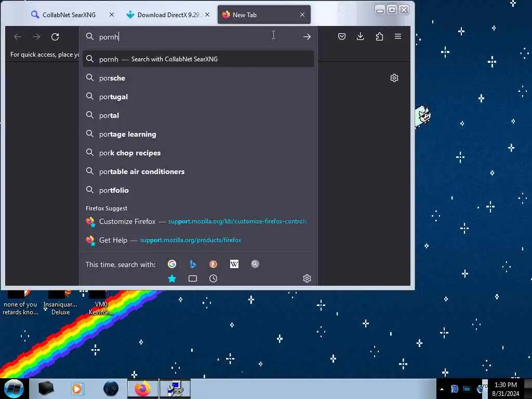
Task: Search bookmarks with the star icon
Action: click(172, 278)
